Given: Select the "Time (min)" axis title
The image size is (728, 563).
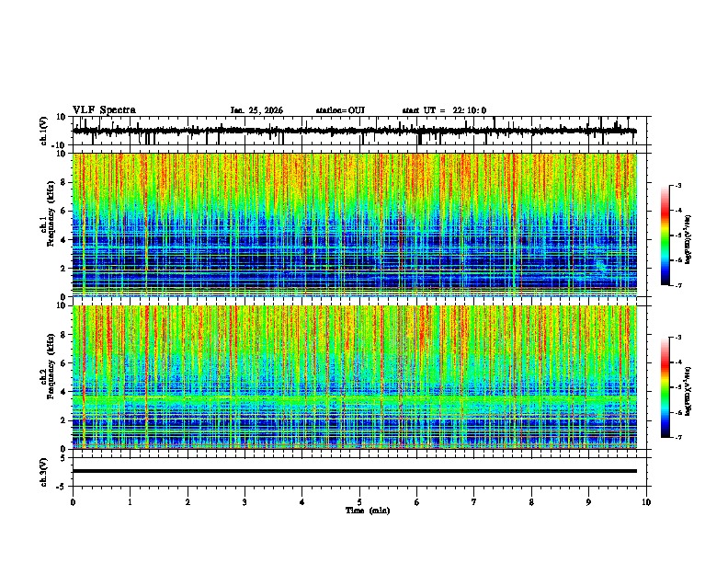Looking at the screenshot, I should (368, 511).
